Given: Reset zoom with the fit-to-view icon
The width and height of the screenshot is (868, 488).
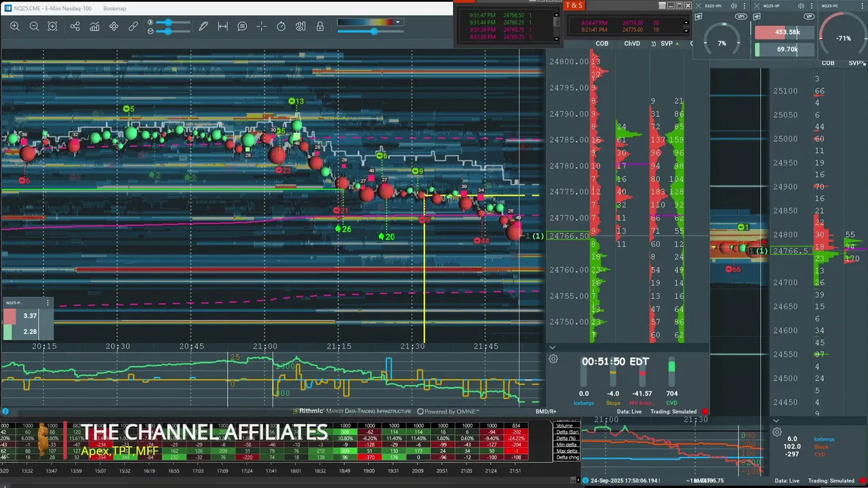Looking at the screenshot, I should click(52, 26).
